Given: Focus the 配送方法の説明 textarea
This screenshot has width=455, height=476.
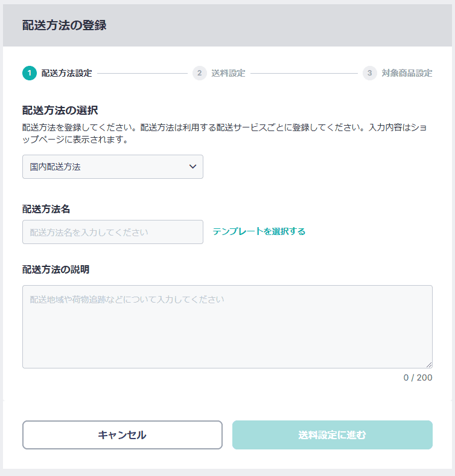Looking at the screenshot, I should pyautogui.click(x=227, y=327).
